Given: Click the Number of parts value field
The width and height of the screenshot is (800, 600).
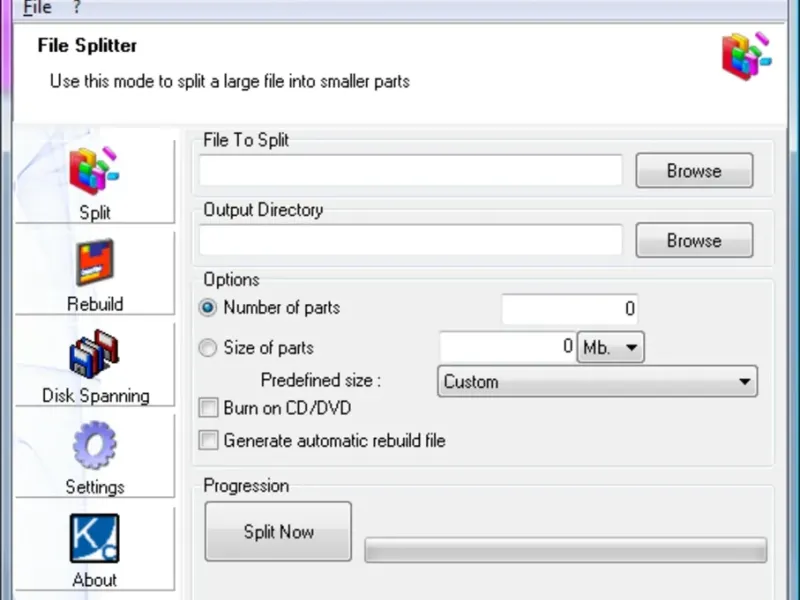Looking at the screenshot, I should pos(570,309).
